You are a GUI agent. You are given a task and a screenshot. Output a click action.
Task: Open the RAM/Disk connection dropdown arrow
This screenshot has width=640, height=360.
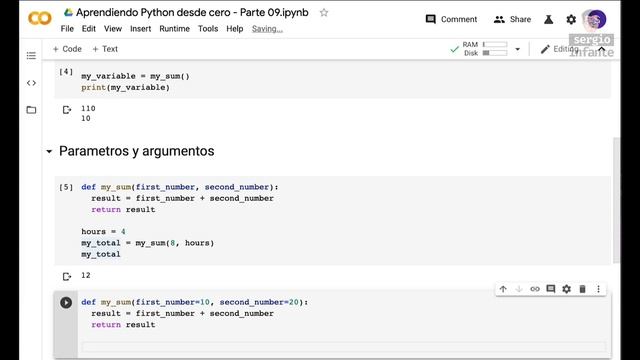(x=518, y=49)
